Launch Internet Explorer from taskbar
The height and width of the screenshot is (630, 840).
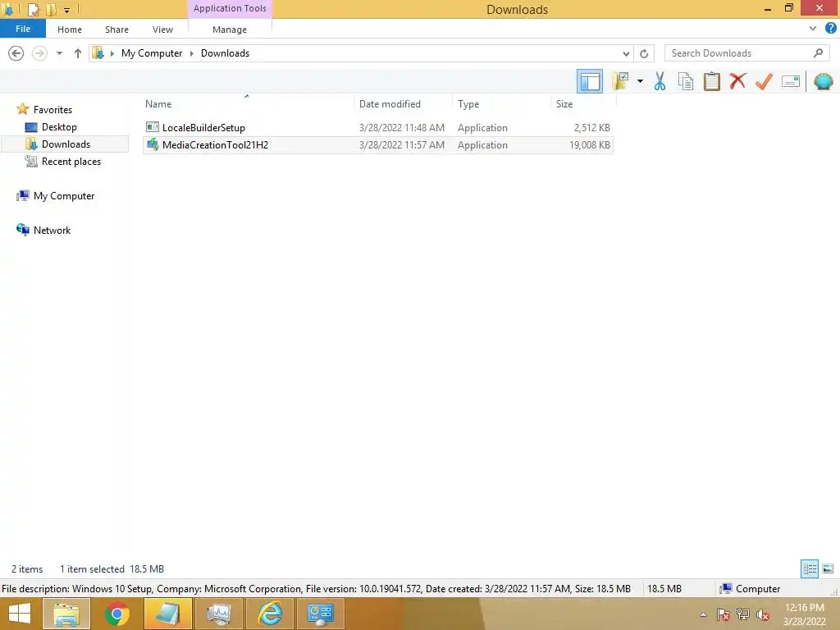click(270, 614)
